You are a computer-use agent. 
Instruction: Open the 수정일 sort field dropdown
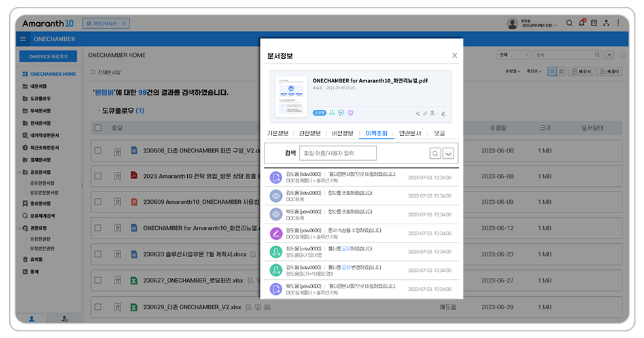pyautogui.click(x=512, y=71)
